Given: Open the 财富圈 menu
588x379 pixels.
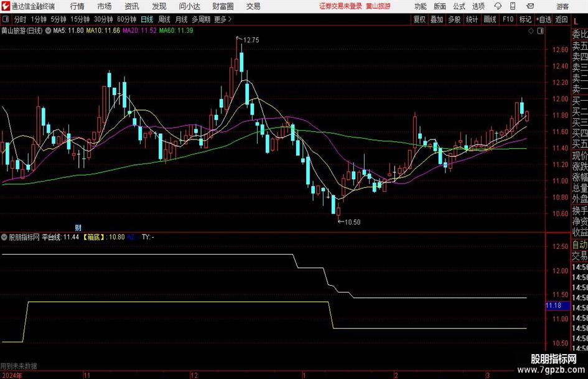Looking at the screenshot, I should (x=223, y=6).
